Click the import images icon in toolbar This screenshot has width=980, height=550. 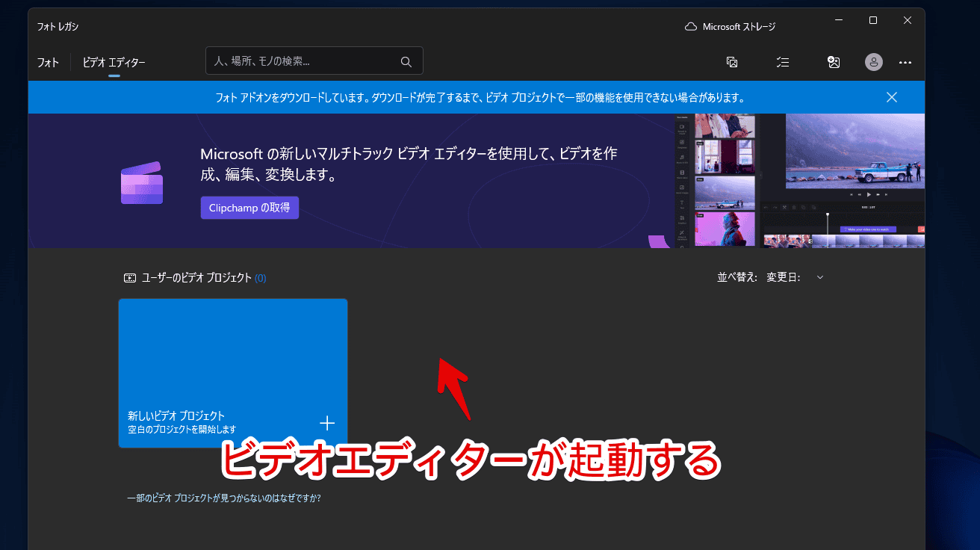(732, 63)
